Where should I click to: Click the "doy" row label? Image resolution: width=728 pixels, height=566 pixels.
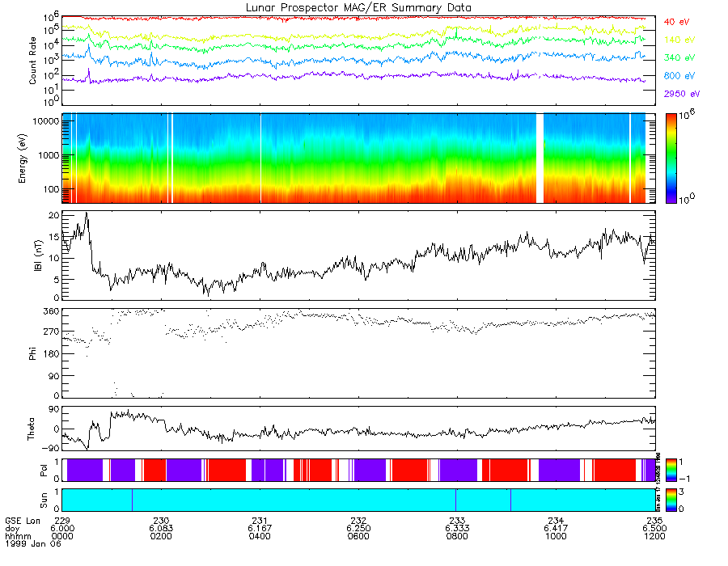click(12, 529)
